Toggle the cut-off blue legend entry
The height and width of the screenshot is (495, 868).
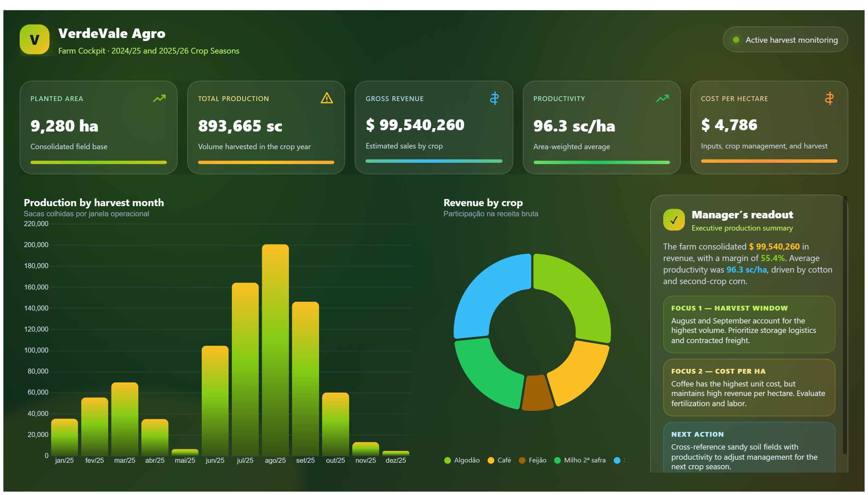(x=619, y=460)
